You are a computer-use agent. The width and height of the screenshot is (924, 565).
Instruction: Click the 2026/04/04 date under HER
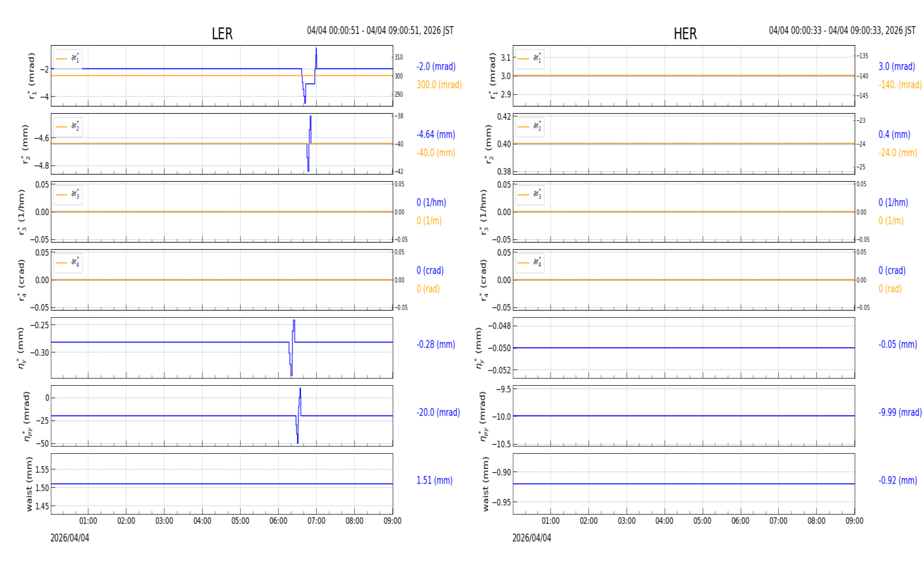point(532,538)
